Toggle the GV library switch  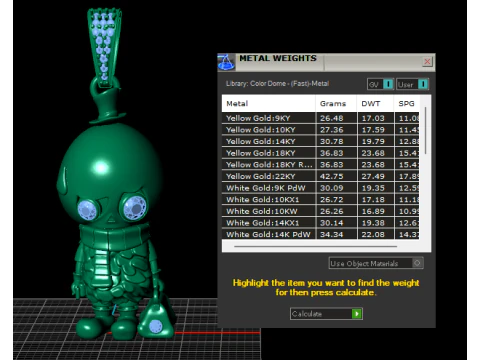click(x=388, y=84)
